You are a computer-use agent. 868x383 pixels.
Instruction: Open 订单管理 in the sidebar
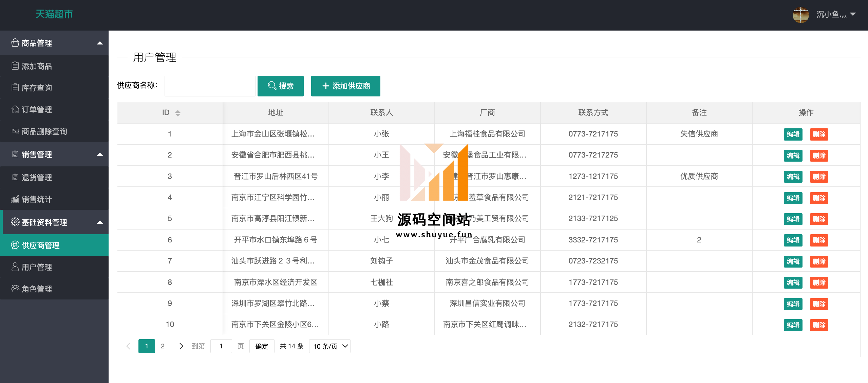(x=54, y=109)
